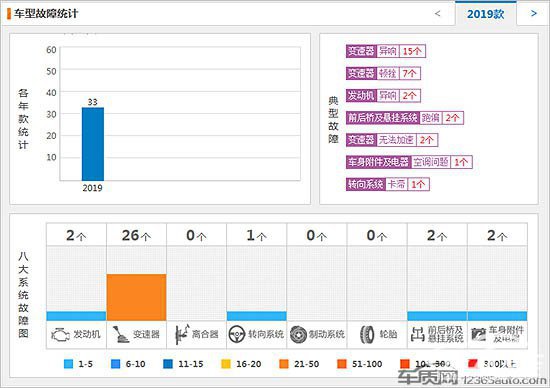Click the blue engine fault bar
The image size is (550, 388).
(76, 316)
